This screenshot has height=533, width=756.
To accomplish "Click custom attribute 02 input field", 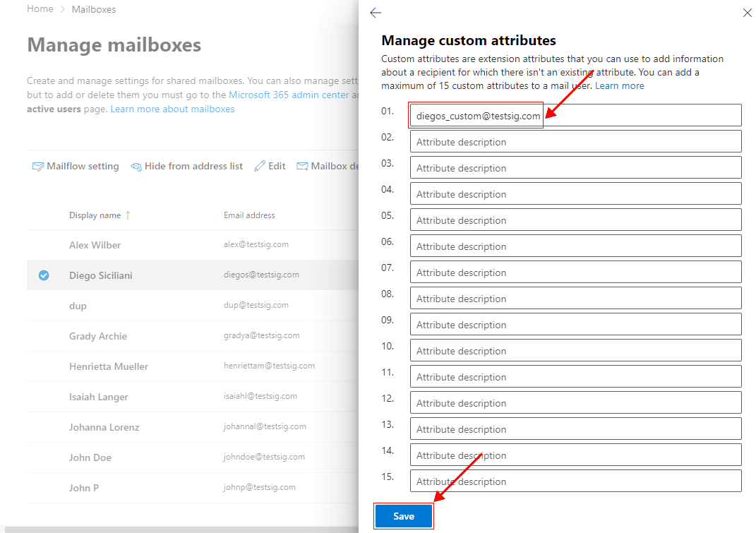I will 575,142.
